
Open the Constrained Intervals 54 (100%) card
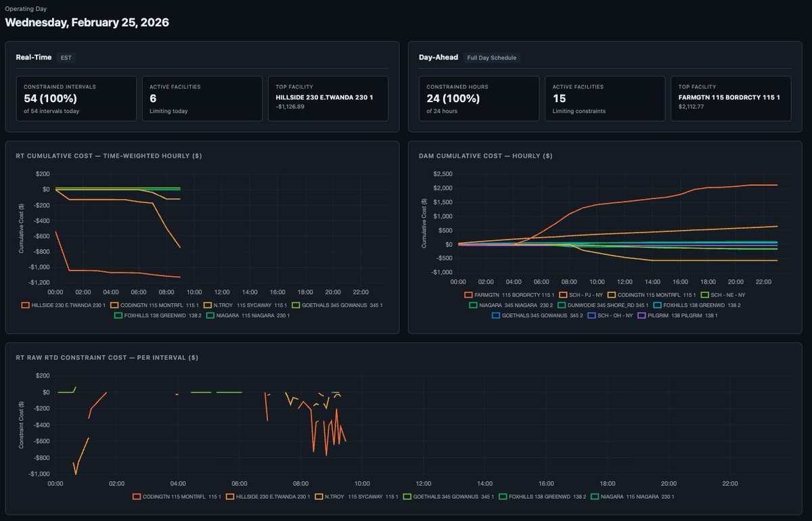[x=76, y=99]
